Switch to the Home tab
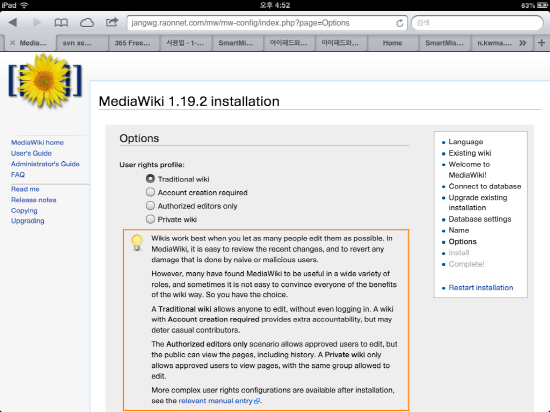This screenshot has height=412, width=550. [x=392, y=43]
